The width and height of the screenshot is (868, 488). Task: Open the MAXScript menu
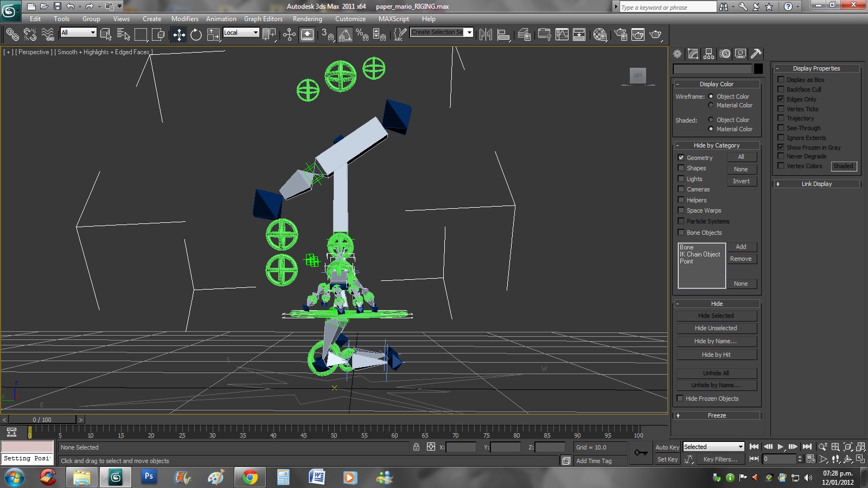click(394, 18)
